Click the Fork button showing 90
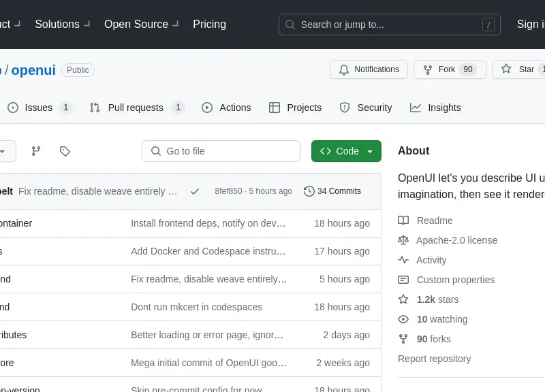Viewport: 545px width, 392px height. click(x=450, y=69)
